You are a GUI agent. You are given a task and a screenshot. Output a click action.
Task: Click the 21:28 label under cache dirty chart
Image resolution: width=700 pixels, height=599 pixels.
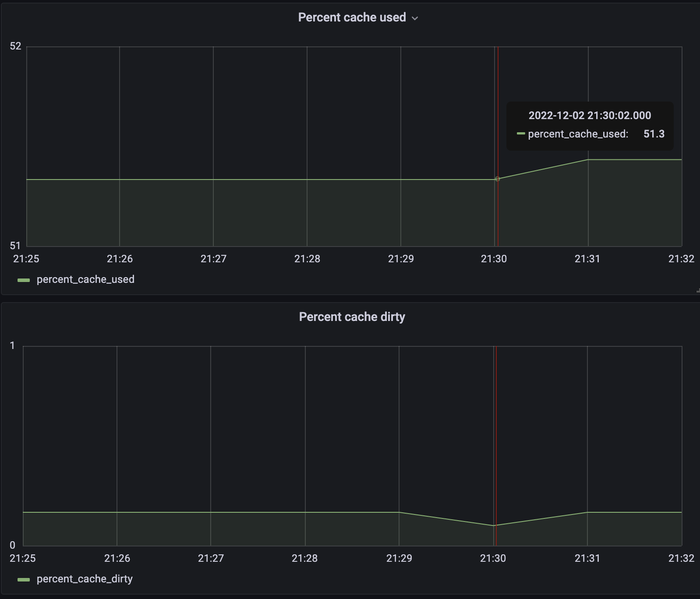tap(305, 558)
